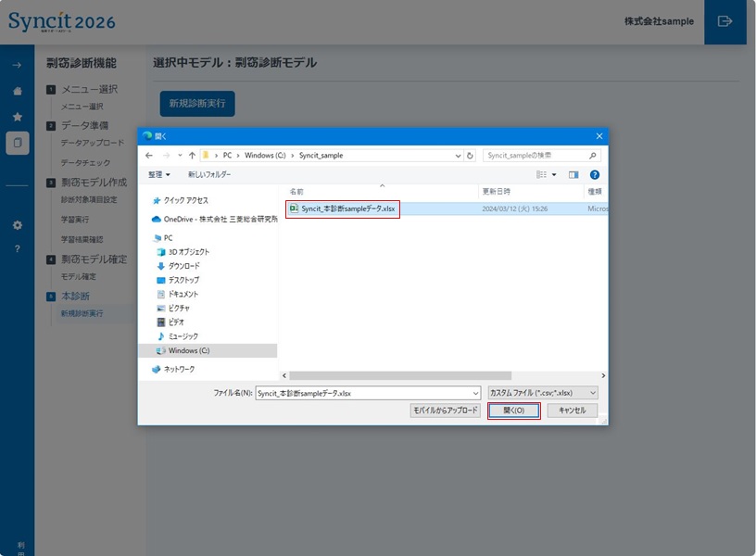Image resolution: width=756 pixels, height=556 pixels.
Task: Click the キャンセル button
Action: tap(572, 411)
